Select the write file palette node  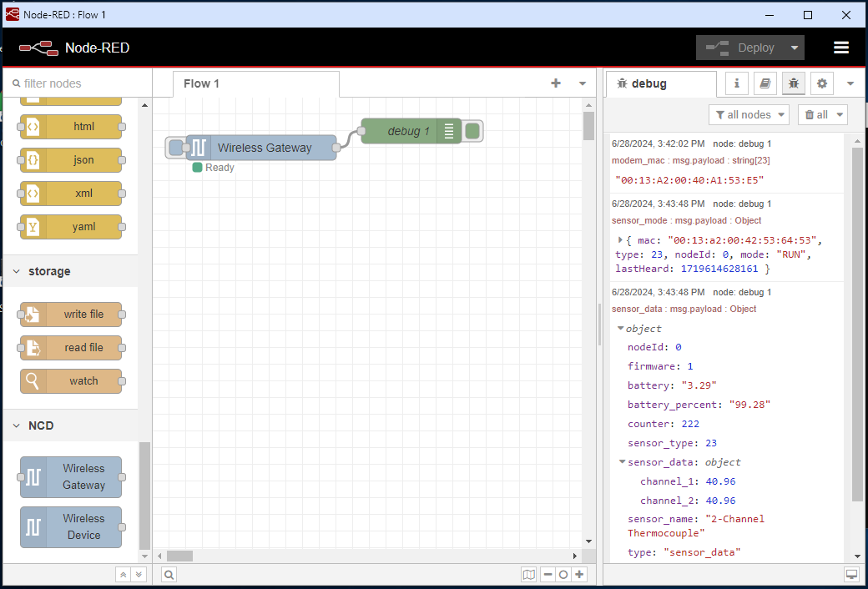[71, 315]
